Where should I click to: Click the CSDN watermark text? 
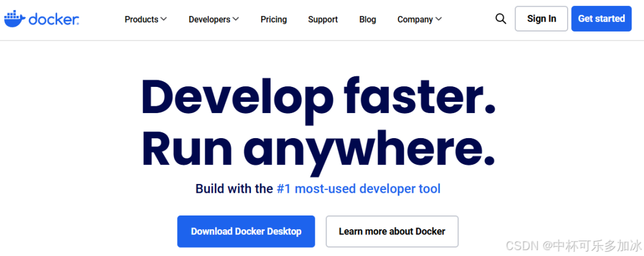[574, 246]
